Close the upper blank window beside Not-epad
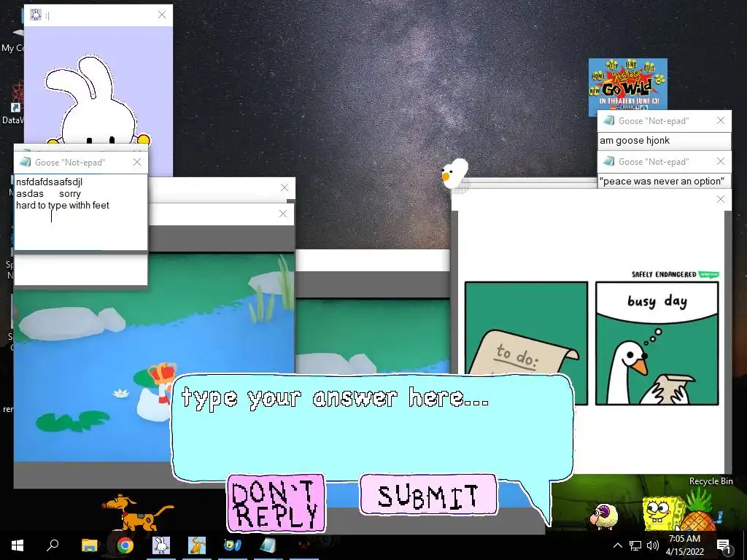 pyautogui.click(x=285, y=187)
